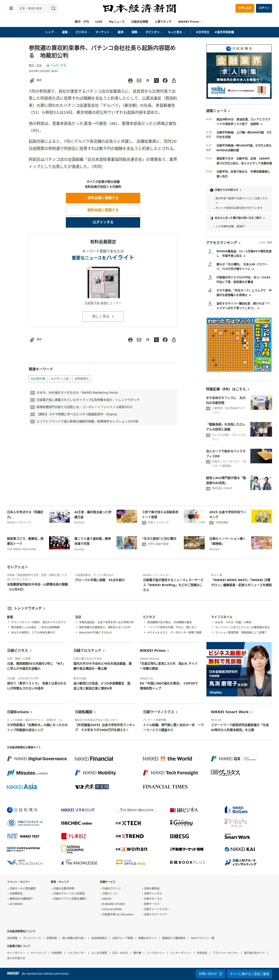Click お申し込み button

pyautogui.click(x=245, y=8)
